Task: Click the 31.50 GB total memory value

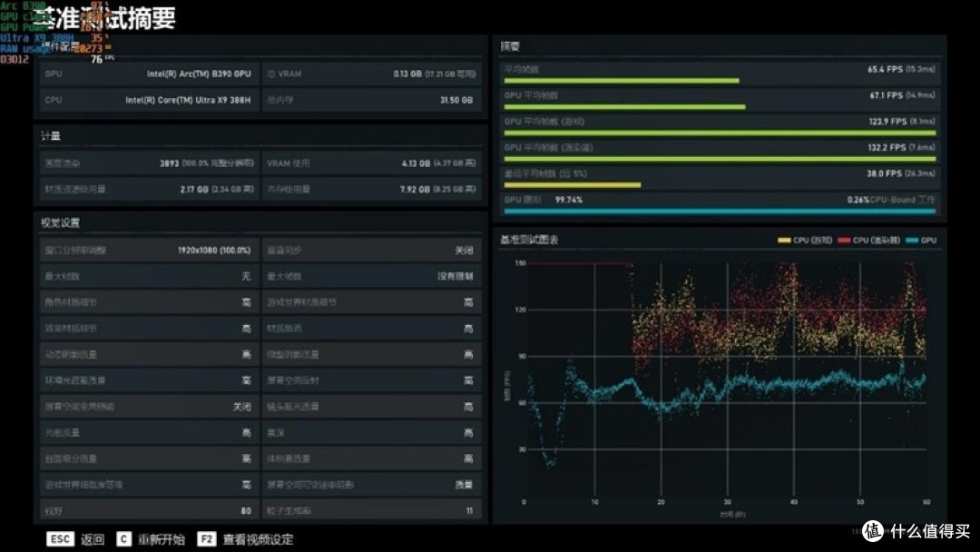Action: [x=456, y=100]
